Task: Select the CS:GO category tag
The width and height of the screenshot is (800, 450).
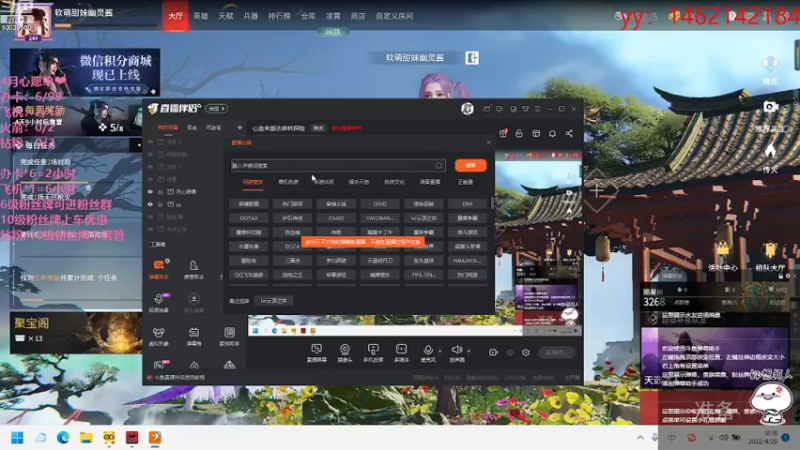Action: click(x=336, y=218)
